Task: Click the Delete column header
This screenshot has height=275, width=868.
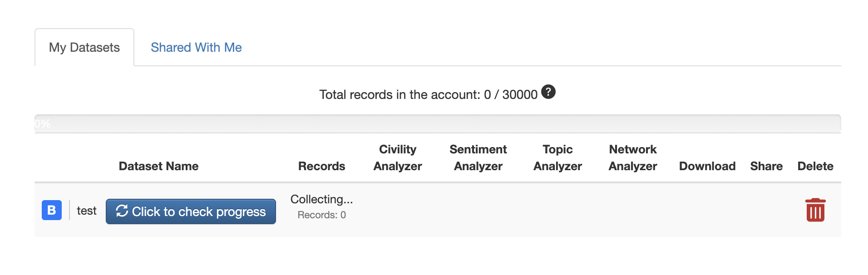Action: [815, 166]
